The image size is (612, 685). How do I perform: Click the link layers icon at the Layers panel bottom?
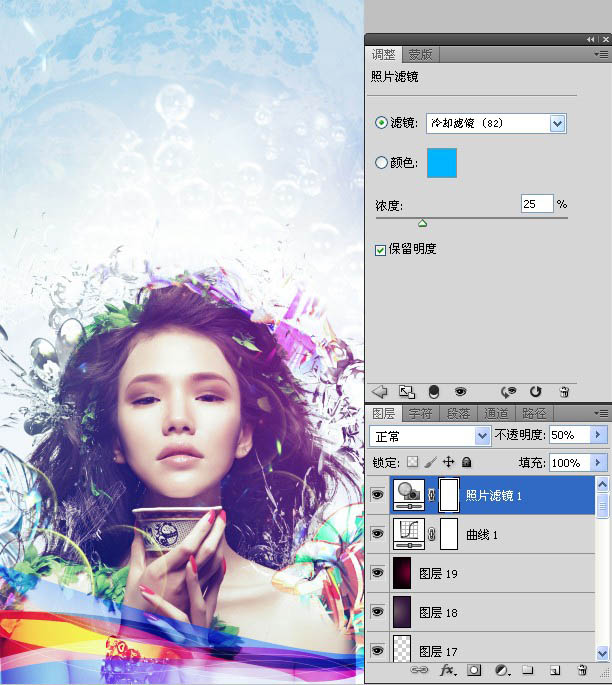(419, 670)
